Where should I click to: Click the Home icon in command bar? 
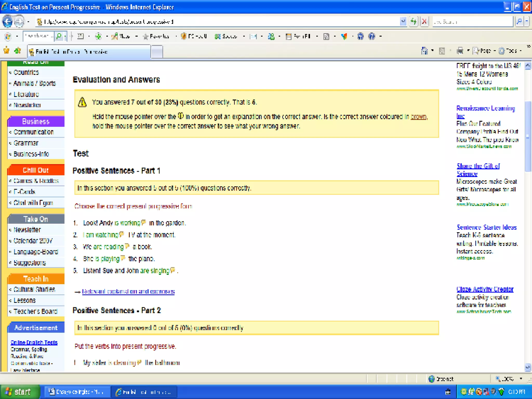pos(424,51)
